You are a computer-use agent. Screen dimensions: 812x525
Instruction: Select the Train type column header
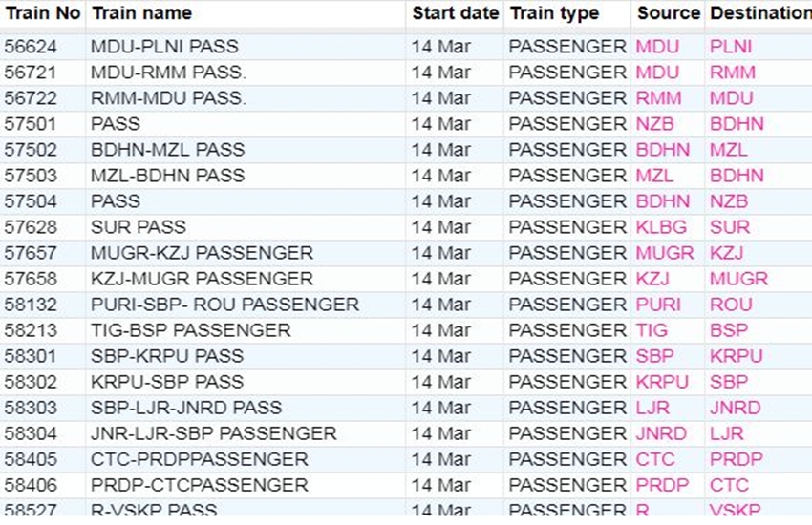coord(554,13)
